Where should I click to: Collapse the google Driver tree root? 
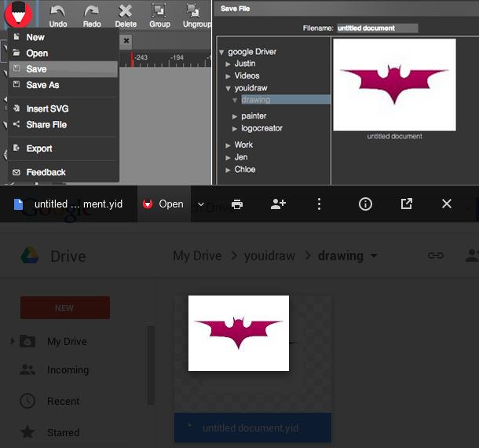pyautogui.click(x=221, y=53)
